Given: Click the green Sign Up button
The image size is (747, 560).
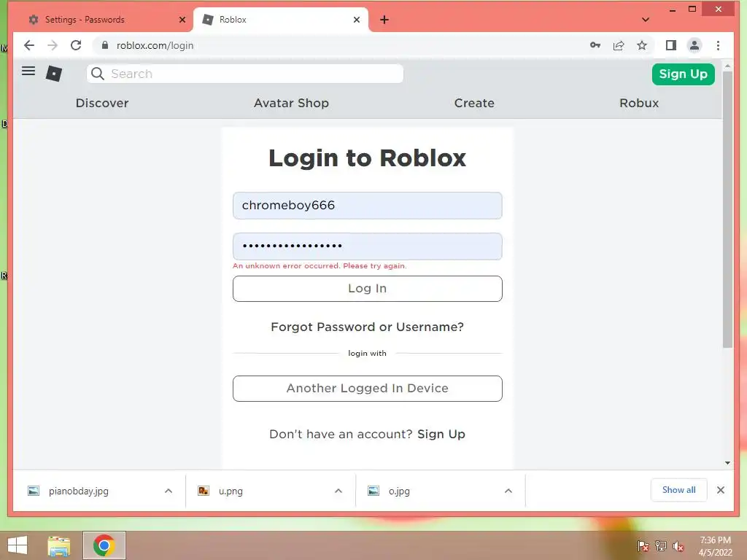Looking at the screenshot, I should click(x=683, y=74).
